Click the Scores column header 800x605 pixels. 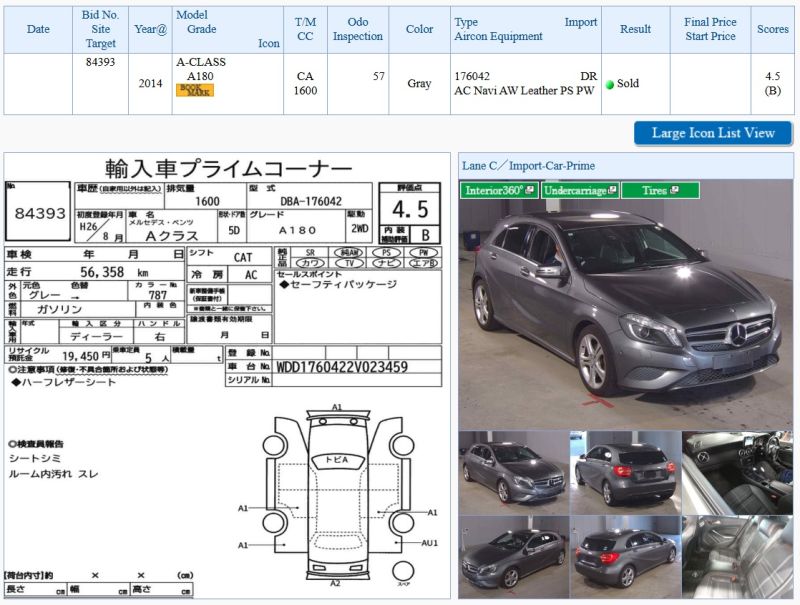[x=772, y=30]
